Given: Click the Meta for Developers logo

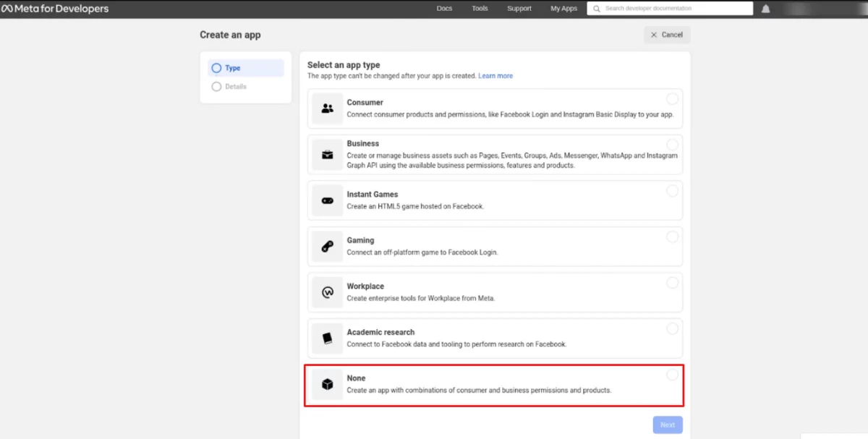Looking at the screenshot, I should (55, 9).
